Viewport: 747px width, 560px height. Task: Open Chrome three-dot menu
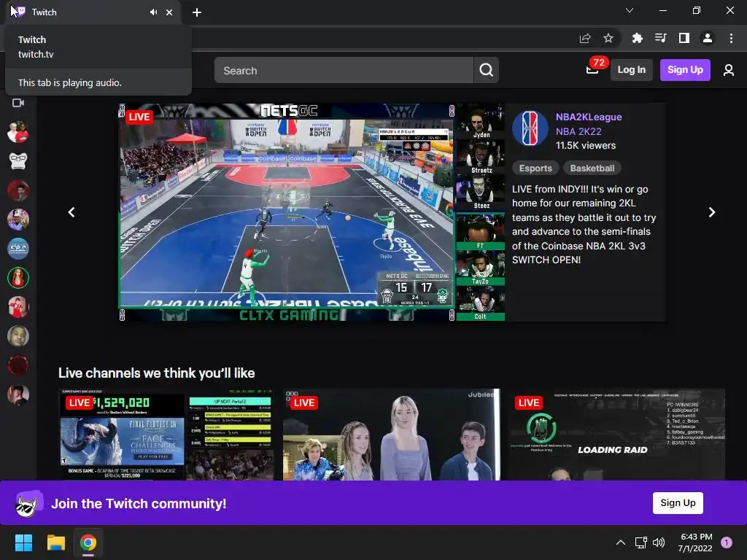tap(731, 38)
